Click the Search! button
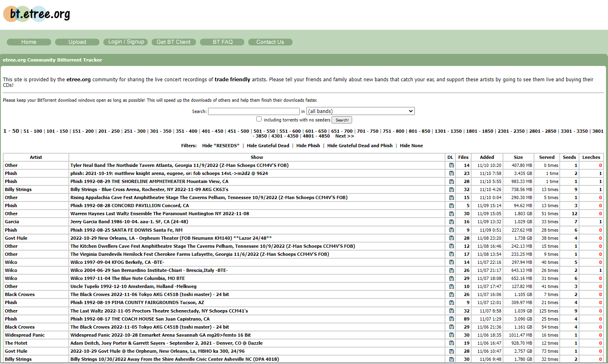Screen dimensions: 608x364 pos(342,120)
